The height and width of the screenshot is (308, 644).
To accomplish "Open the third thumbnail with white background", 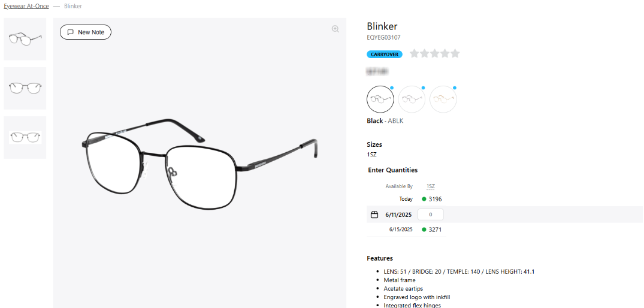I will (x=25, y=137).
